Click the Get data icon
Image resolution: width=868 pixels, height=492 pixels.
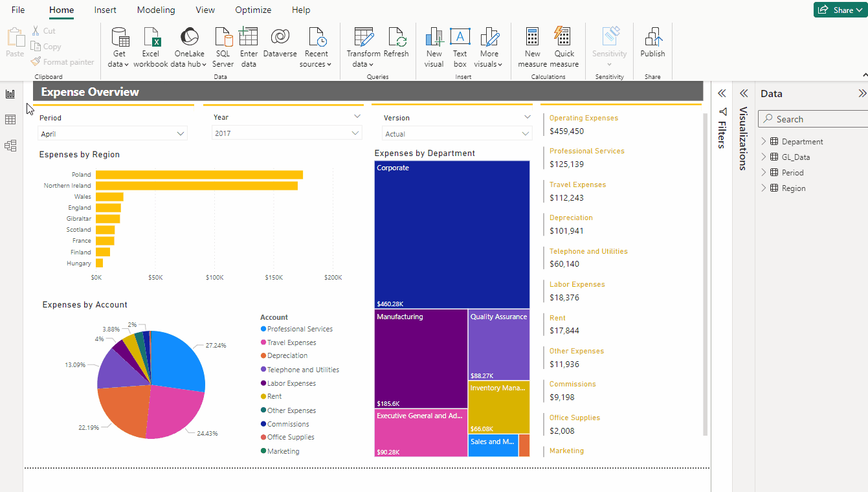(x=120, y=37)
